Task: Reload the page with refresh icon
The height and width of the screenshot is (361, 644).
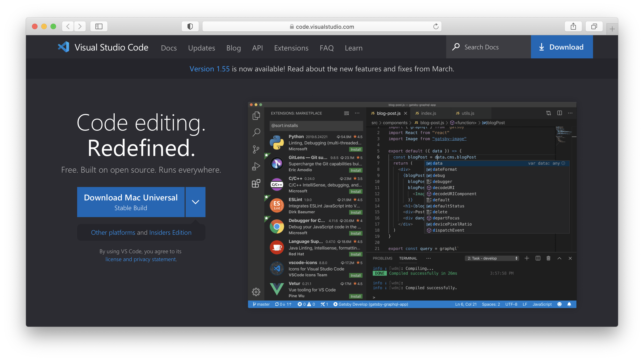Action: coord(436,26)
